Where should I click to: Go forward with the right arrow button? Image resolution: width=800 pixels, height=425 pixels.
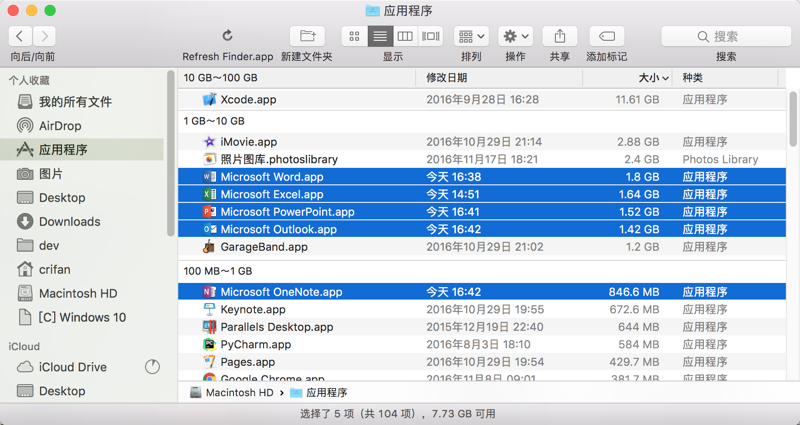44,36
